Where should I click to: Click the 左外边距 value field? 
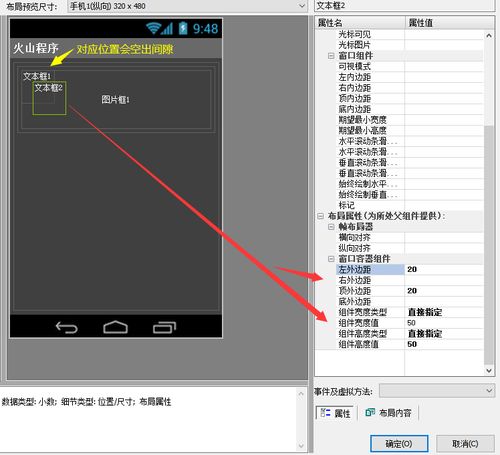click(444, 269)
